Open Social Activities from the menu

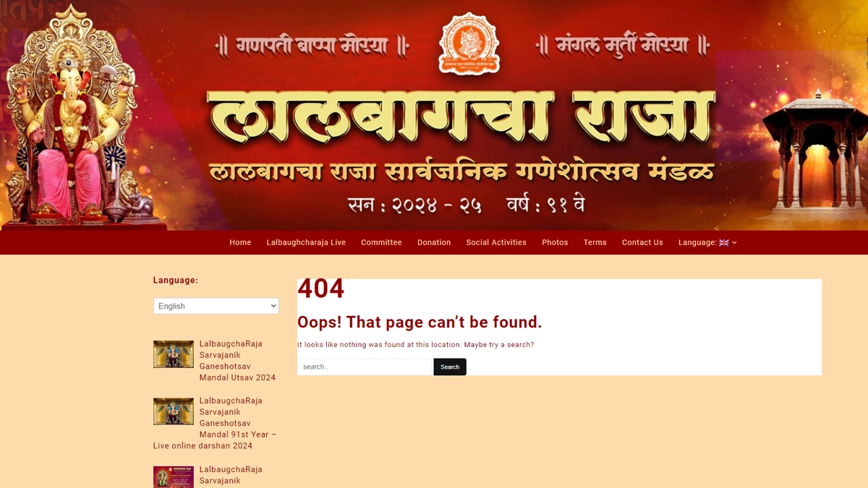coord(496,242)
